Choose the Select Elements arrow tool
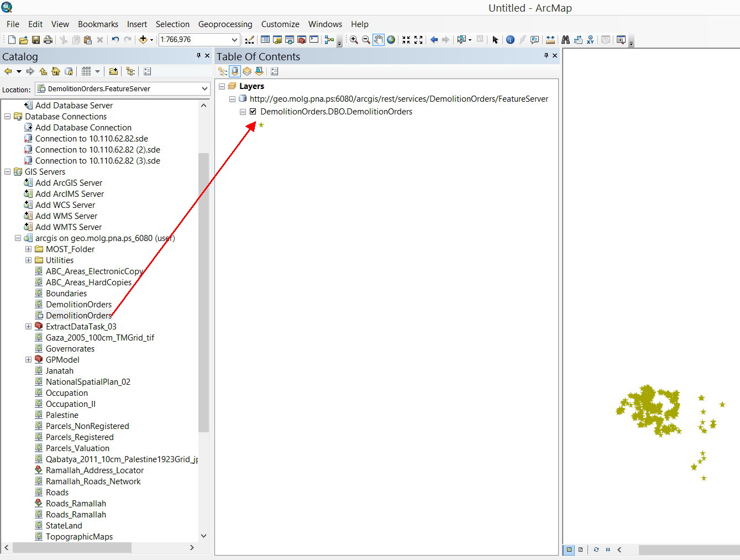This screenshot has width=740, height=560. pyautogui.click(x=495, y=40)
